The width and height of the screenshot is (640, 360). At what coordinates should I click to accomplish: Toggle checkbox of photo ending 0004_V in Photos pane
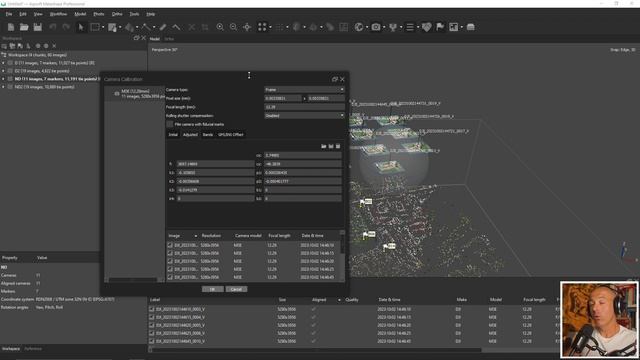pos(152,317)
